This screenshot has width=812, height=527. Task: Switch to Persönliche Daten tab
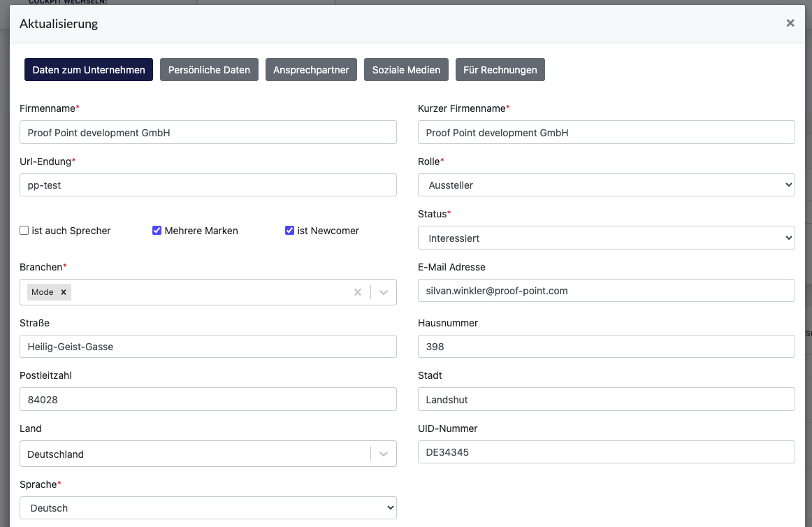[209, 70]
